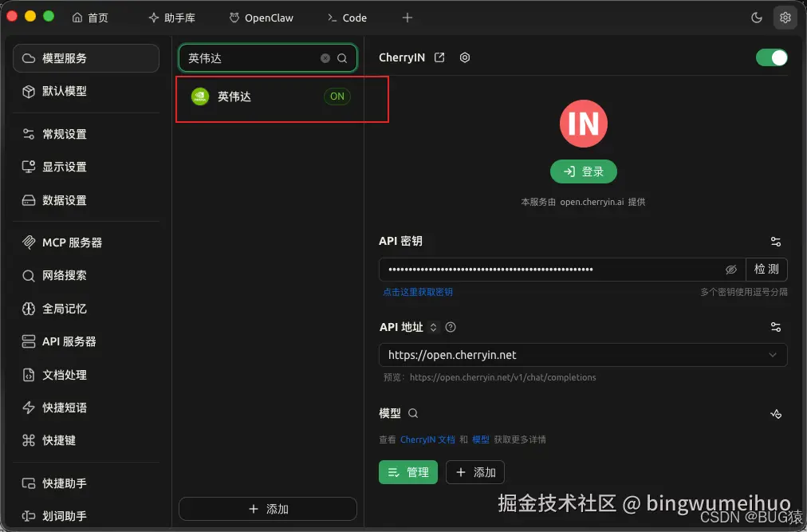The width and height of the screenshot is (807, 532).
Task: Click the up-down chevron beside API 地址 label
Action: tap(433, 327)
